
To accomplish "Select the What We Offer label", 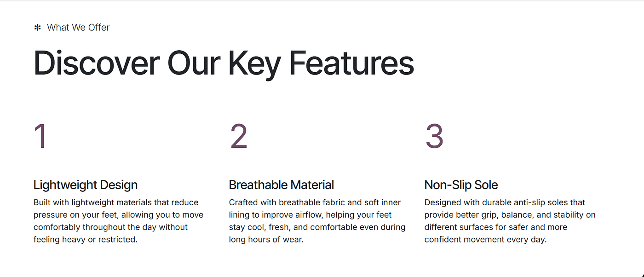I will pyautogui.click(x=78, y=28).
